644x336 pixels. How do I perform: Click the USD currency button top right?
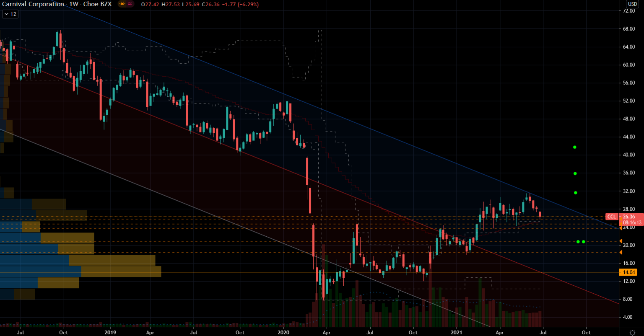(x=632, y=3)
